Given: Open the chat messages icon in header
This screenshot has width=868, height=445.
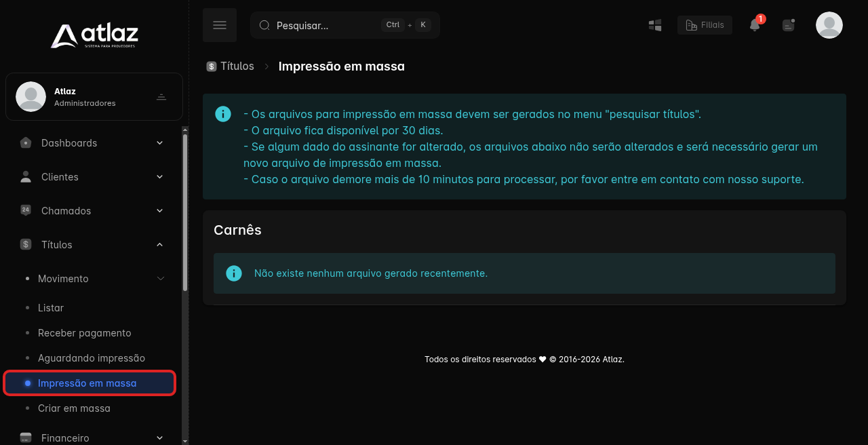Looking at the screenshot, I should [x=788, y=25].
